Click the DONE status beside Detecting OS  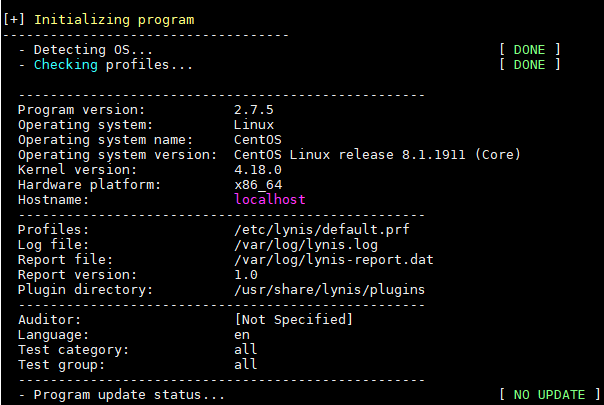pos(529,50)
